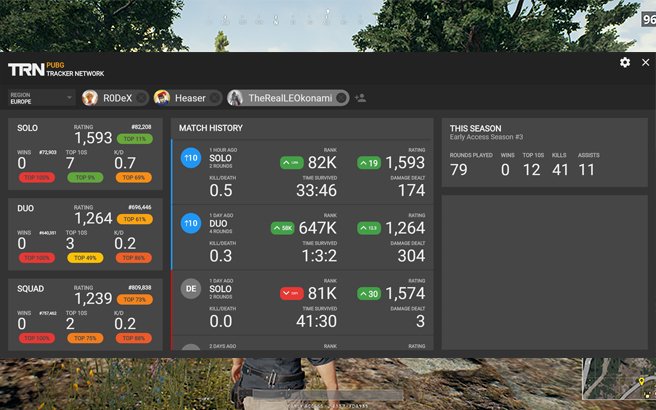
Task: Click the green 58K rank change badge
Action: pos(282,228)
